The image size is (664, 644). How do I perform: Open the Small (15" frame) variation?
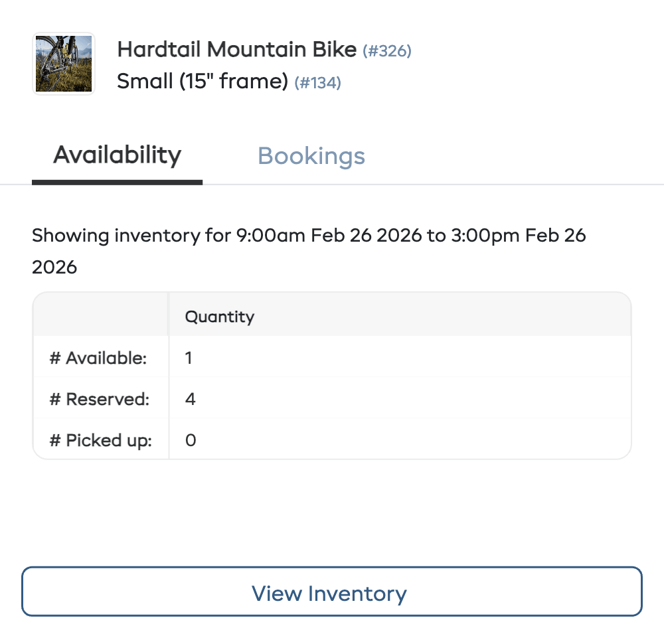point(201,81)
